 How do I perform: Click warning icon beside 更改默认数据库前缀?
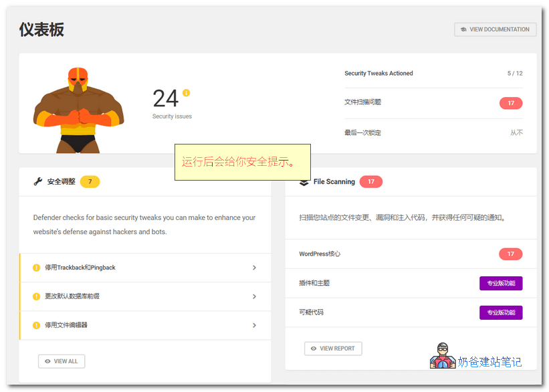tap(36, 296)
